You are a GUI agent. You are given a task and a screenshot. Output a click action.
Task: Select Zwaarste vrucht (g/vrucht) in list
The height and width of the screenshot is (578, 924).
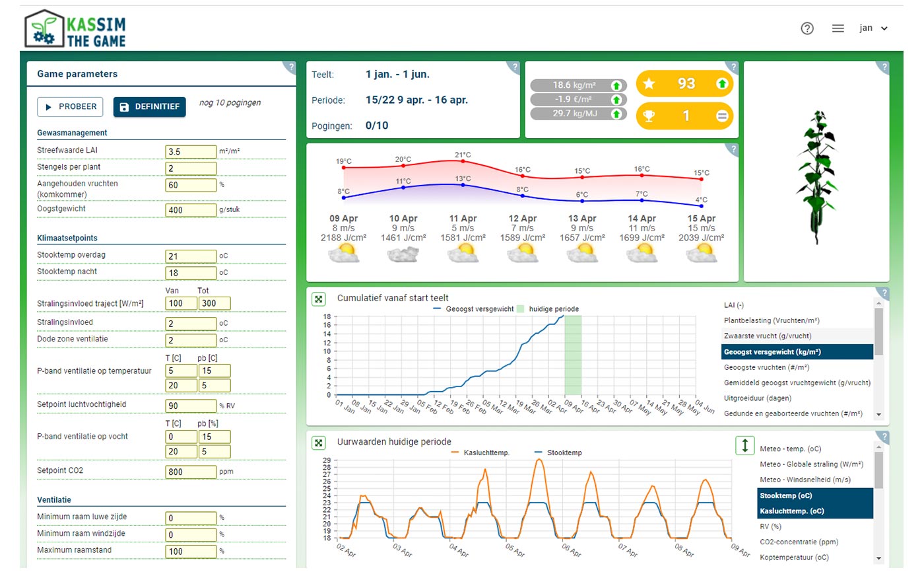tap(768, 336)
